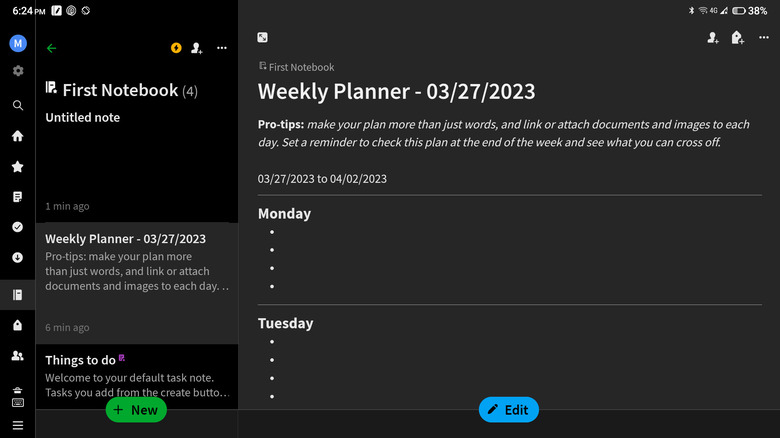
Task: Open the Search icon in sidebar
Action: pos(18,105)
